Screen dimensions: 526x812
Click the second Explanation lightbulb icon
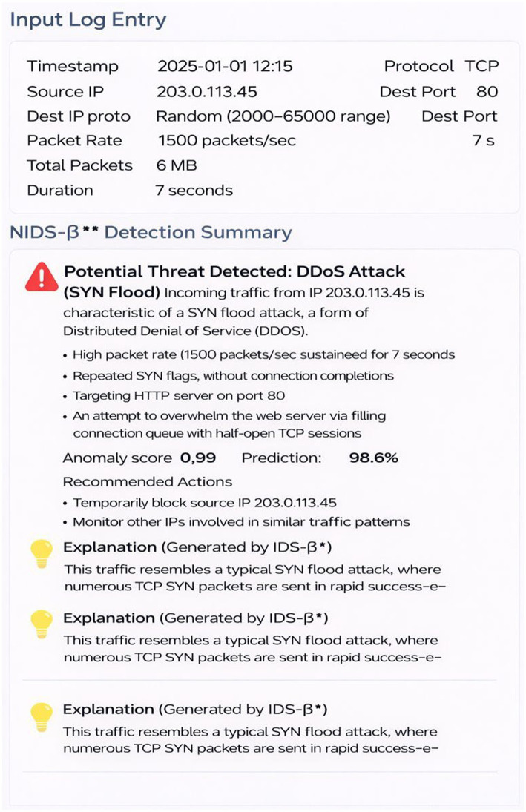pyautogui.click(x=42, y=624)
